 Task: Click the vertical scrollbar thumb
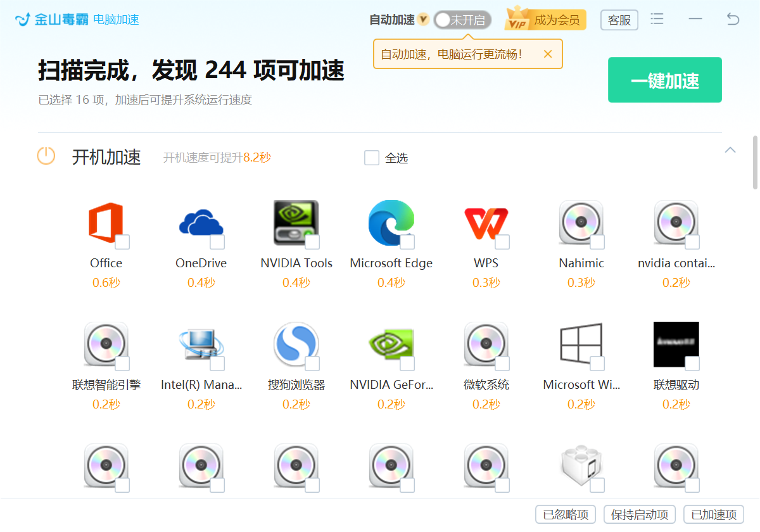(755, 162)
